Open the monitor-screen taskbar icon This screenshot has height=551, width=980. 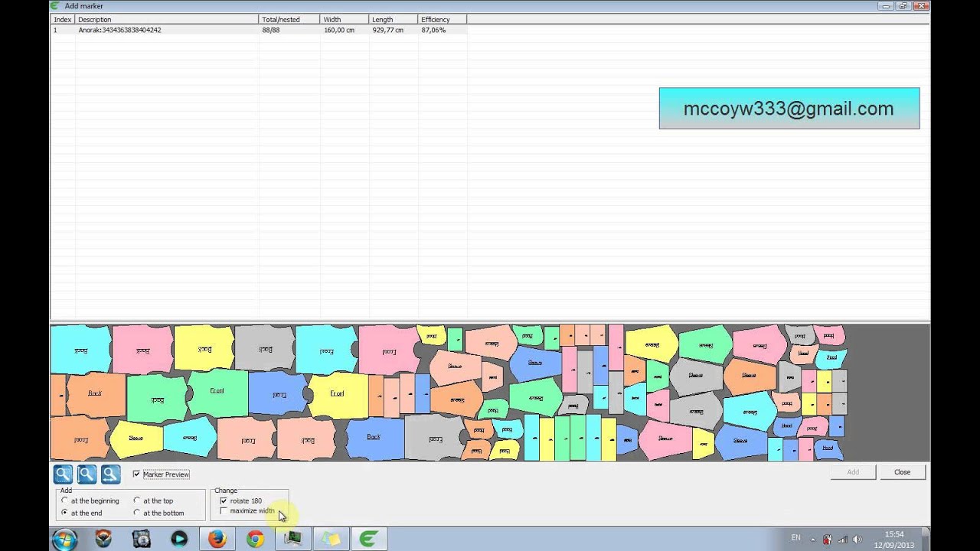coord(292,539)
